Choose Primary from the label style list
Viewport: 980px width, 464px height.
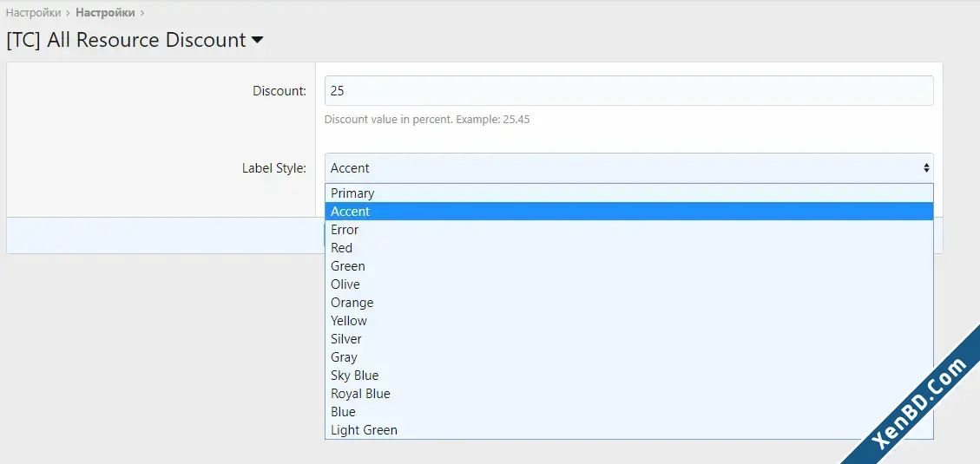click(x=628, y=193)
